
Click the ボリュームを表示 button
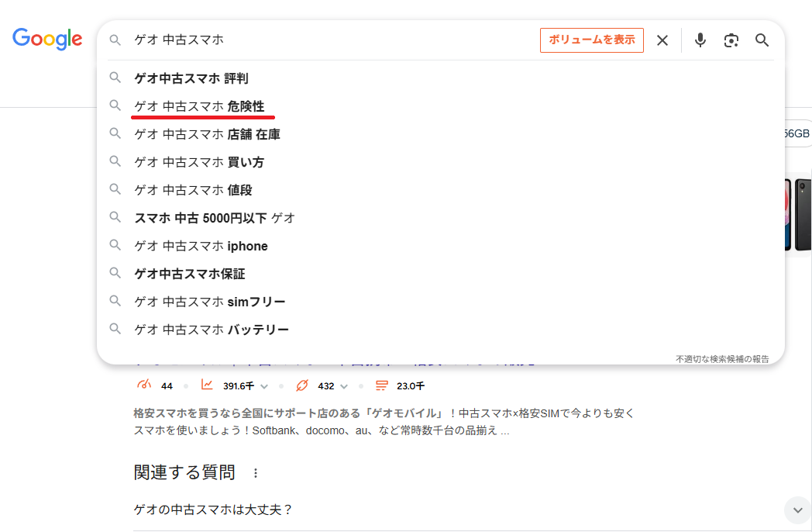[x=592, y=40]
